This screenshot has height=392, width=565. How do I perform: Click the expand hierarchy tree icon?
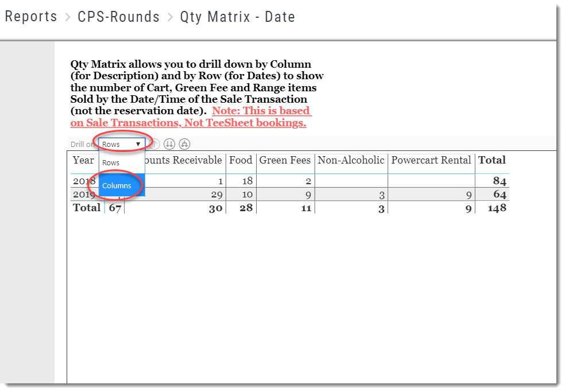pos(184,143)
